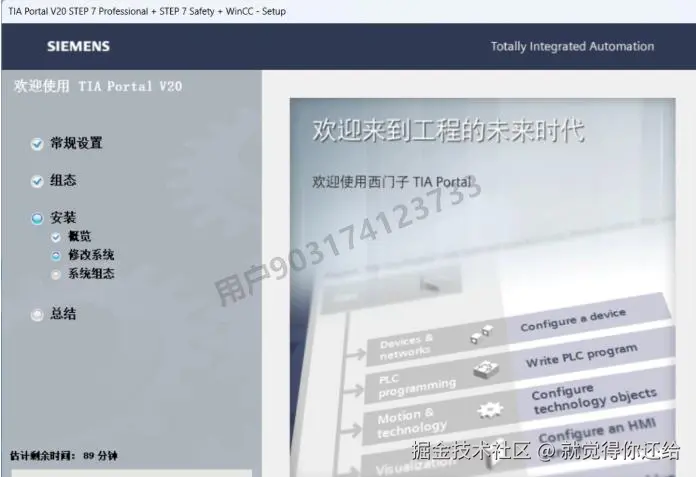Click the installation progress bar at the bottom
Viewport: 696px width, 477px height.
[131, 473]
